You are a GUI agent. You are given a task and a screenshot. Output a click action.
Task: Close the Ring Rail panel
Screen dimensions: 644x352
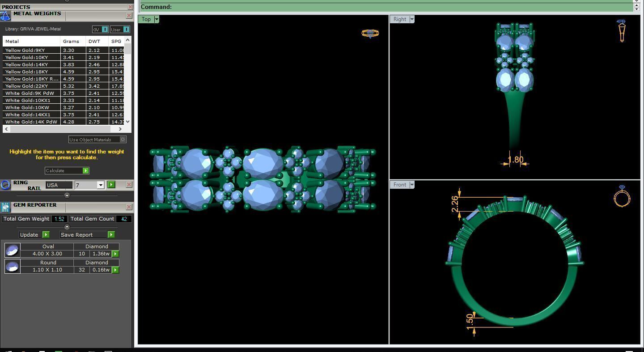click(x=129, y=185)
